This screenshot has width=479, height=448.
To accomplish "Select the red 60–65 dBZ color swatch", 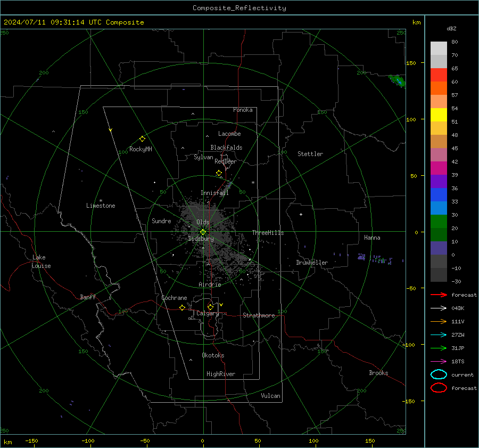I will [x=439, y=75].
